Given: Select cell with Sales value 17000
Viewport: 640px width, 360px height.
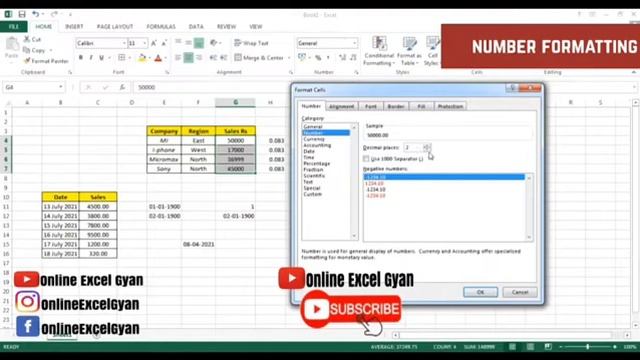Looking at the screenshot, I should 236,150.
